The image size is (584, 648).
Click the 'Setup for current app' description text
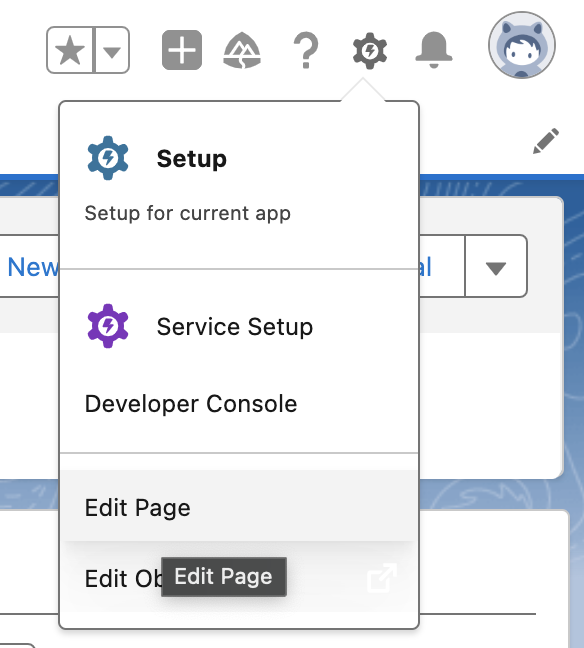click(188, 213)
